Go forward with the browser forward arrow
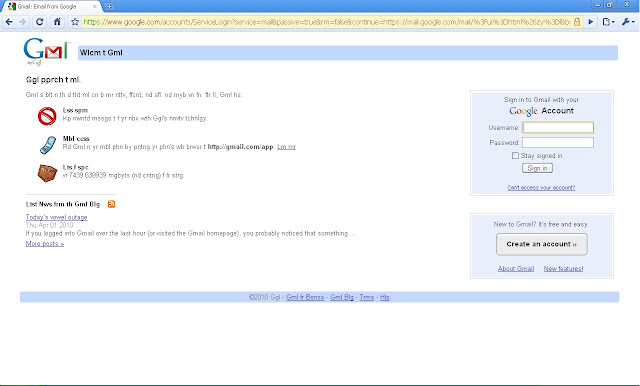 (23, 22)
